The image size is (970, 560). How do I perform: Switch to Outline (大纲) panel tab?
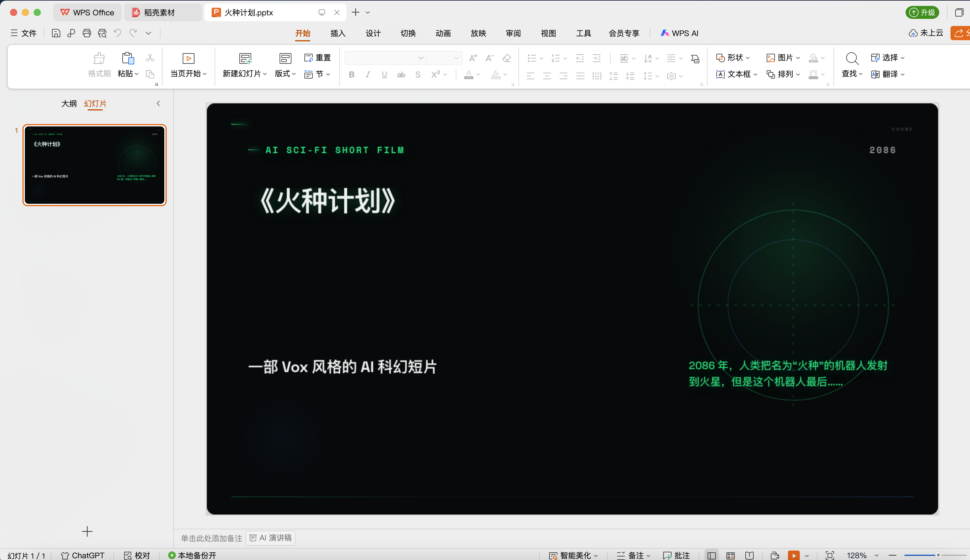pos(69,104)
